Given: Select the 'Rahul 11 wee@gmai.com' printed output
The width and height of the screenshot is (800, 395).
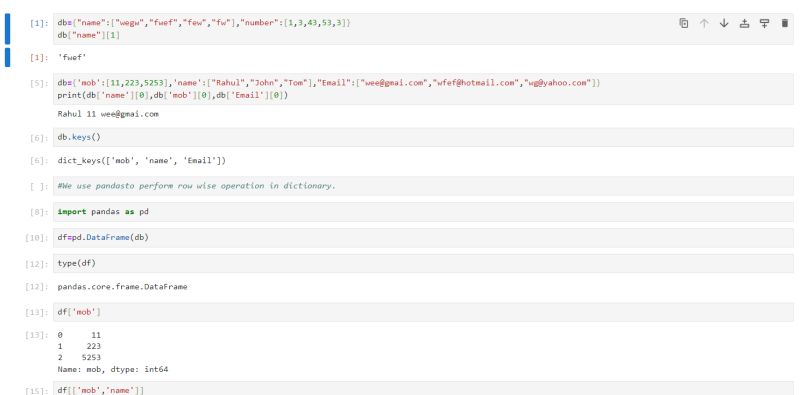Looking at the screenshot, I should coord(108,114).
